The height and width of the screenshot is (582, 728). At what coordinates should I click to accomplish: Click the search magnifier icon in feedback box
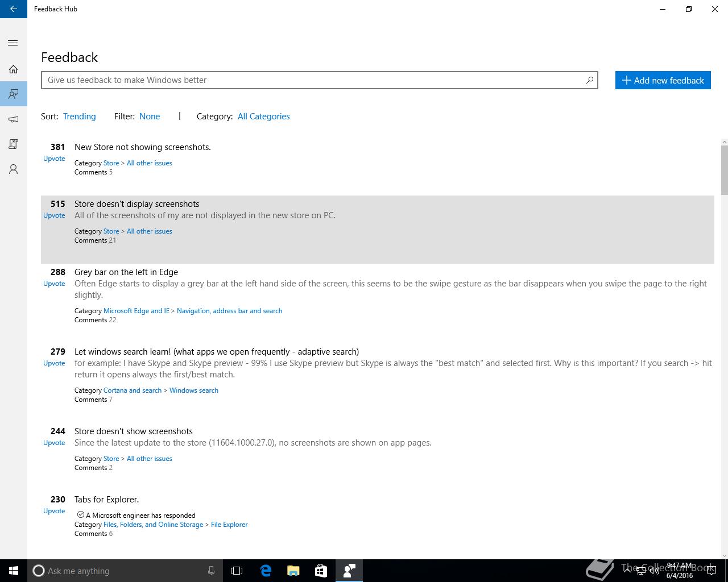coord(590,80)
